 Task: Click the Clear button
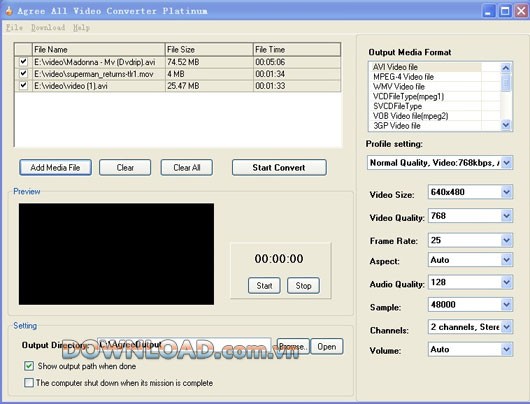point(125,168)
